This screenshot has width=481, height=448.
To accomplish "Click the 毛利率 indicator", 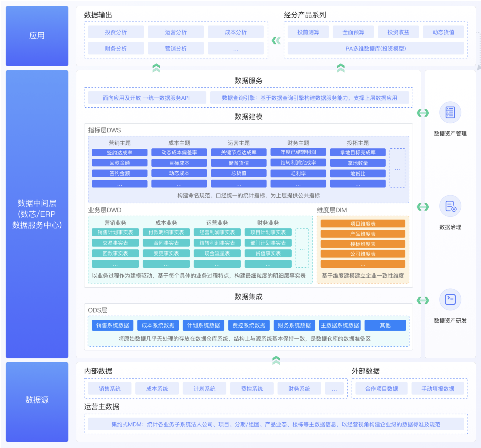I will 298,173.
